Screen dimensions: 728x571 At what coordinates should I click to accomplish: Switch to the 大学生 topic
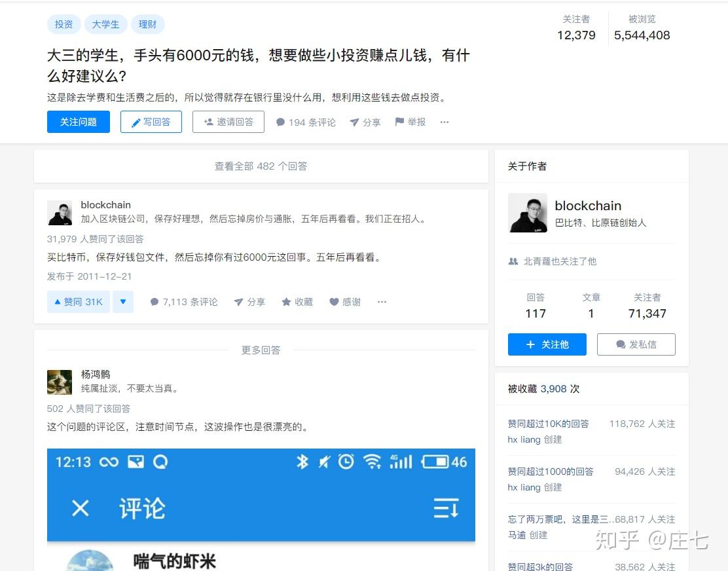click(105, 24)
